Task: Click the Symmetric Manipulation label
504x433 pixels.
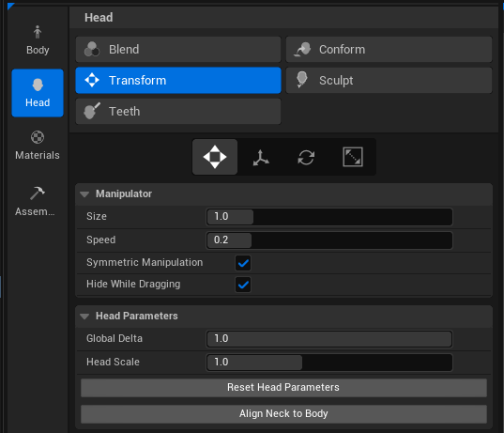Action: click(145, 262)
